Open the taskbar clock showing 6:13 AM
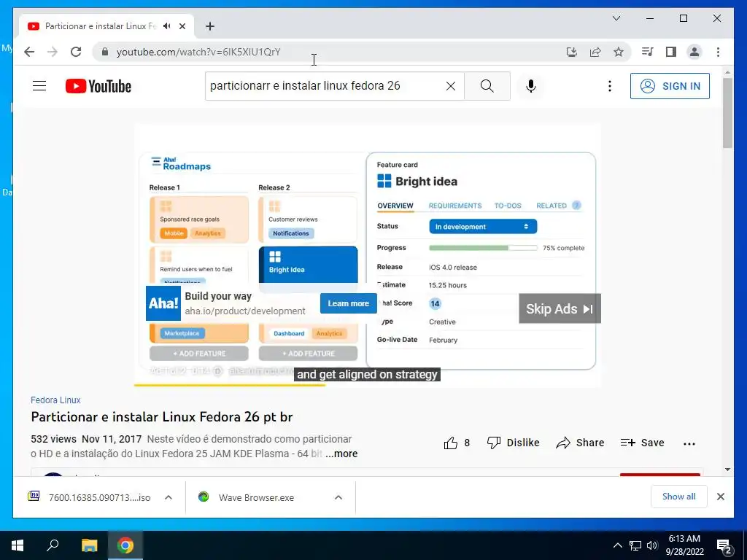 tap(684, 545)
